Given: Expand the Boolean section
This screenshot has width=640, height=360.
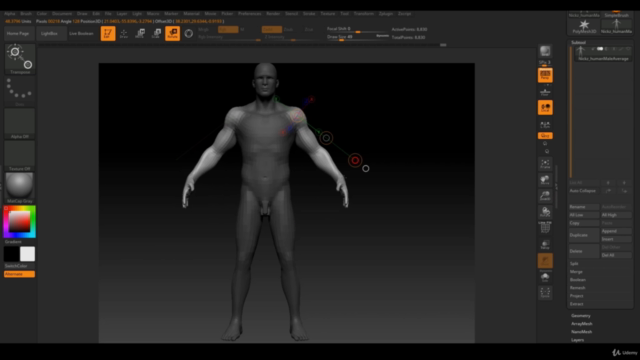Looking at the screenshot, I should pyautogui.click(x=578, y=280).
